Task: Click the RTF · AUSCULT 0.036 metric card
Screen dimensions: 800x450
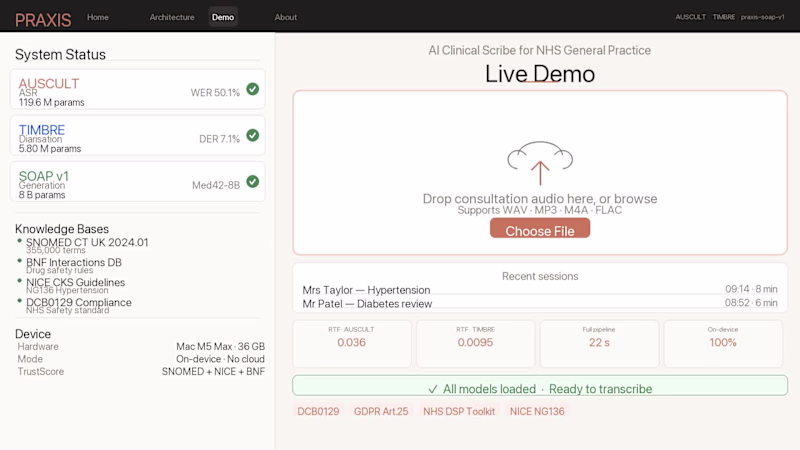Action: (352, 343)
